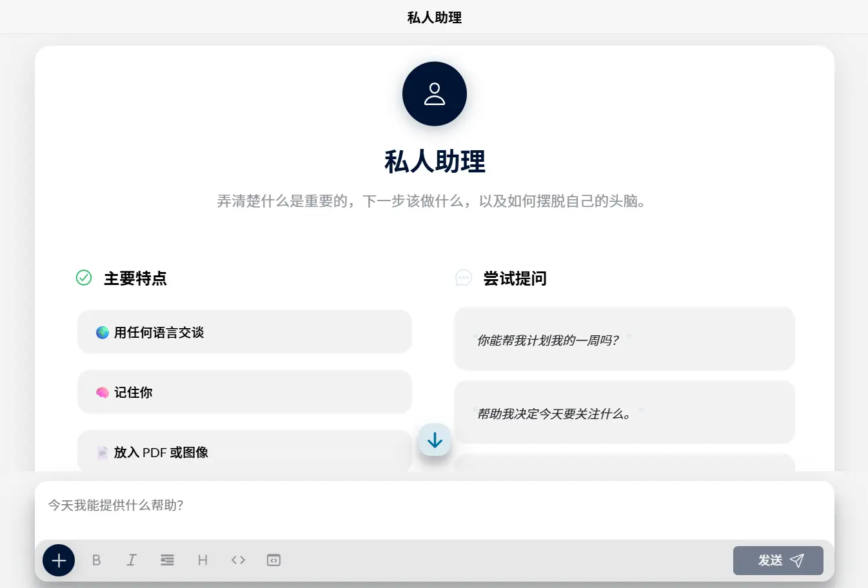The height and width of the screenshot is (588, 868).
Task: Select the prompt 你能帮我计划我的一周吗
Action: (624, 340)
